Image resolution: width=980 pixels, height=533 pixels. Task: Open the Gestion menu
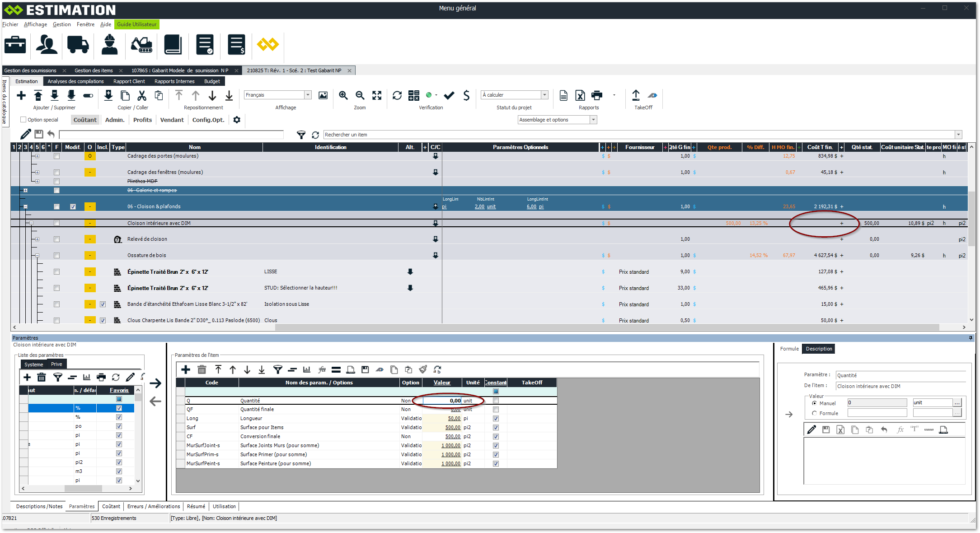click(61, 24)
